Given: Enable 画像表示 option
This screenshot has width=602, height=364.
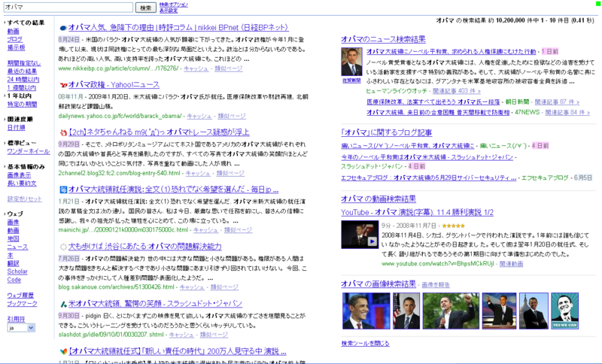Looking at the screenshot, I should click(20, 175).
